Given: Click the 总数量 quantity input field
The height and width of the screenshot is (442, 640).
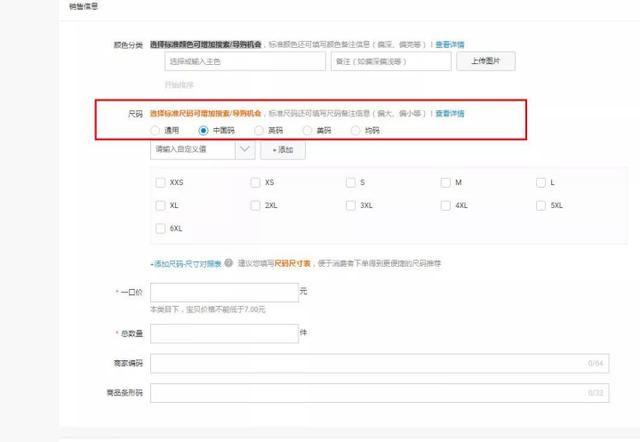Looking at the screenshot, I should tap(224, 333).
